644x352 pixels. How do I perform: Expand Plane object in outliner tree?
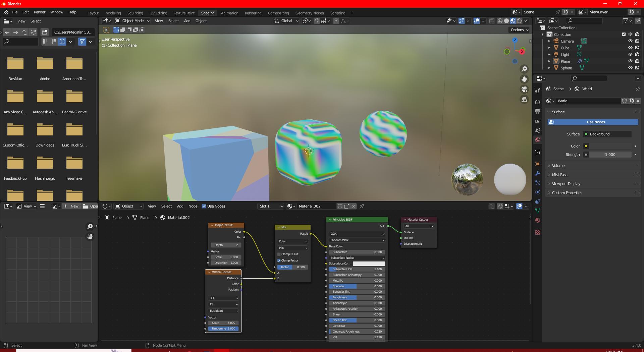549,61
